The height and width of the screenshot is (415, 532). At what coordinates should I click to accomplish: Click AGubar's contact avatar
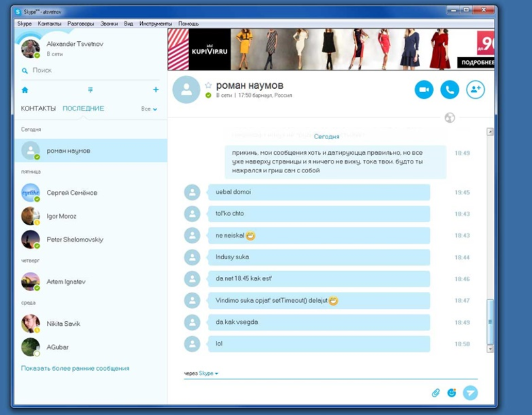tap(30, 347)
